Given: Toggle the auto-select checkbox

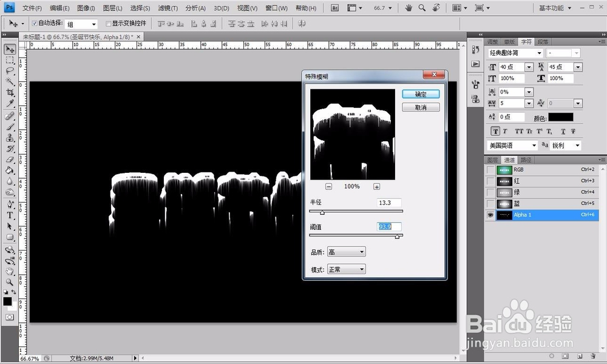Looking at the screenshot, I should [35, 24].
